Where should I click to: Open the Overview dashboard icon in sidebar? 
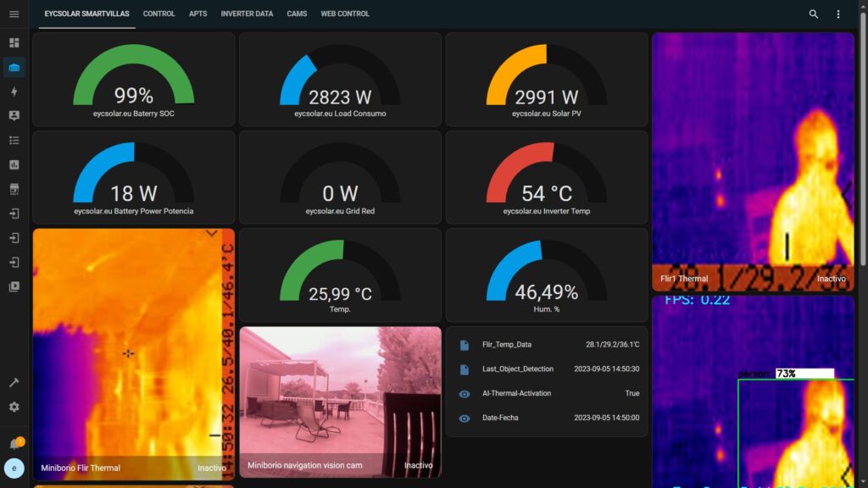click(x=14, y=42)
